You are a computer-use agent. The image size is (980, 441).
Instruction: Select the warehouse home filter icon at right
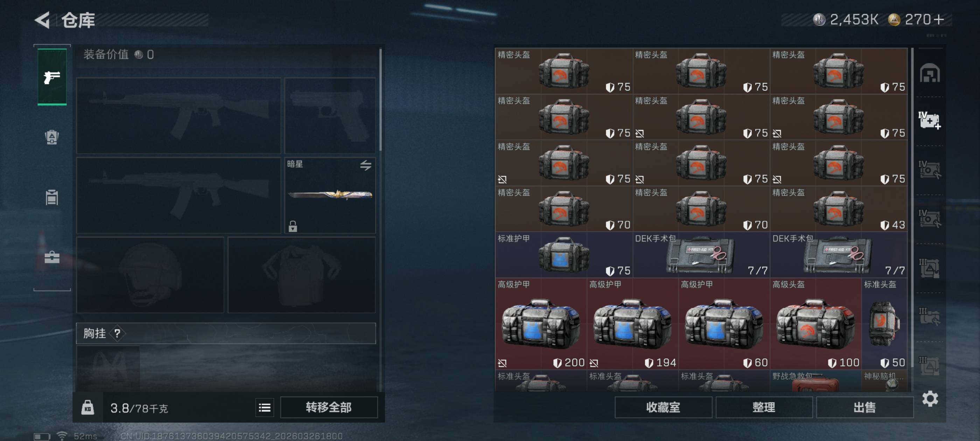pyautogui.click(x=930, y=73)
